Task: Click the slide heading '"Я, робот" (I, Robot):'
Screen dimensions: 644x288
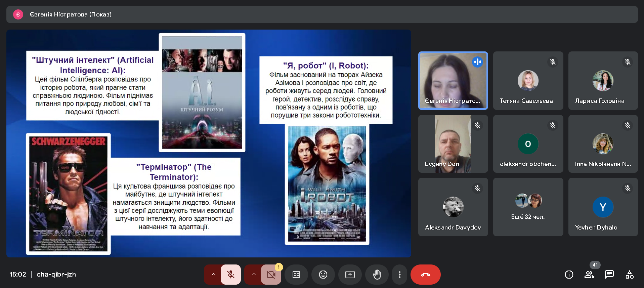Action: (326, 66)
